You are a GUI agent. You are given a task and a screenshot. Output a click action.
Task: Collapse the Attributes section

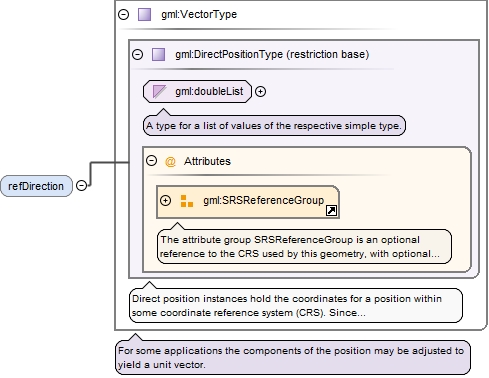[x=151, y=161]
